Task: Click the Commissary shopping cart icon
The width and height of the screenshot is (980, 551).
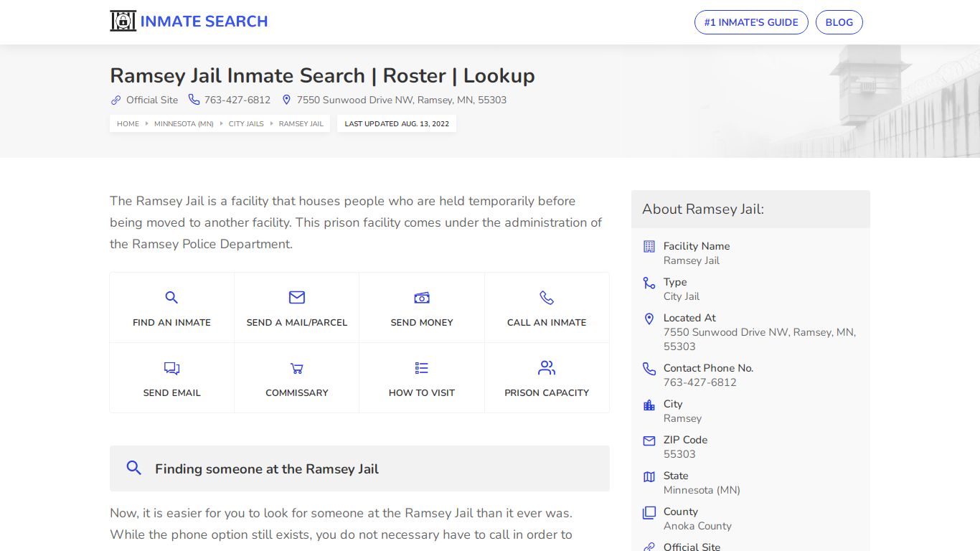Action: (297, 368)
